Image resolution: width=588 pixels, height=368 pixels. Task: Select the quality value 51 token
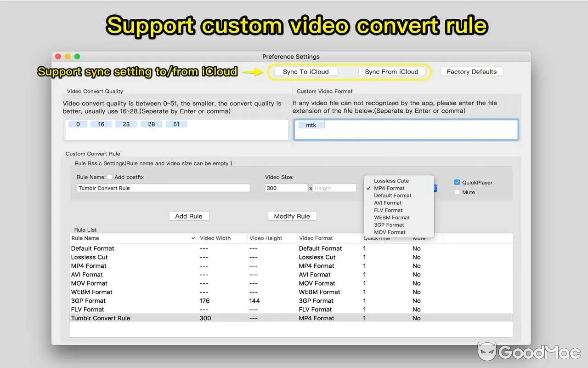(x=176, y=124)
